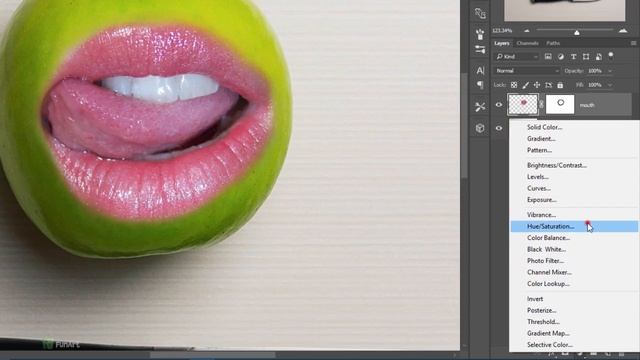The image size is (640, 360).
Task: Open the Layers panel flyout menu
Action: click(x=633, y=43)
